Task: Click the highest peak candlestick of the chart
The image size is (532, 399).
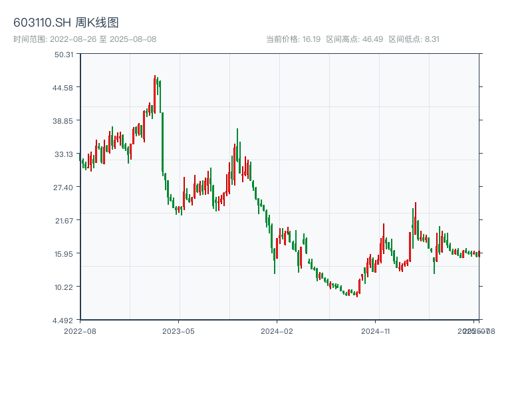Action: 155,93
